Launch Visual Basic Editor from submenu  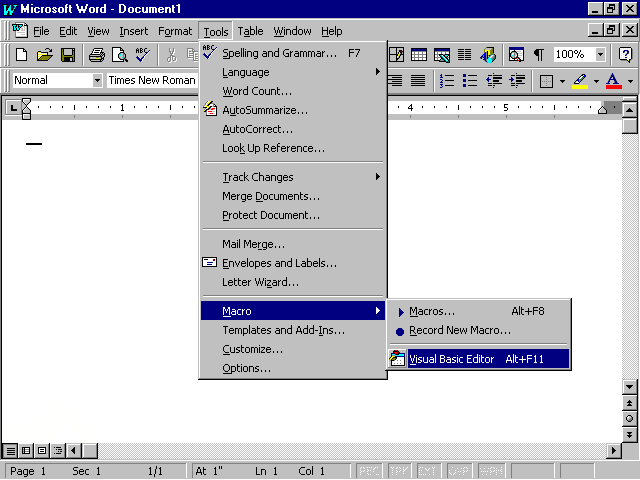point(478,359)
